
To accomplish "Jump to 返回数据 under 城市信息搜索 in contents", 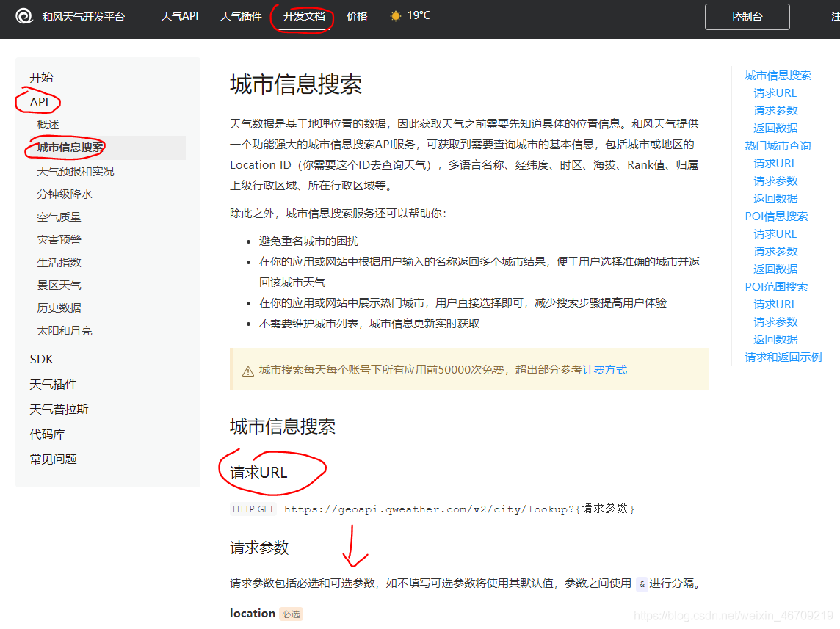I will click(775, 128).
